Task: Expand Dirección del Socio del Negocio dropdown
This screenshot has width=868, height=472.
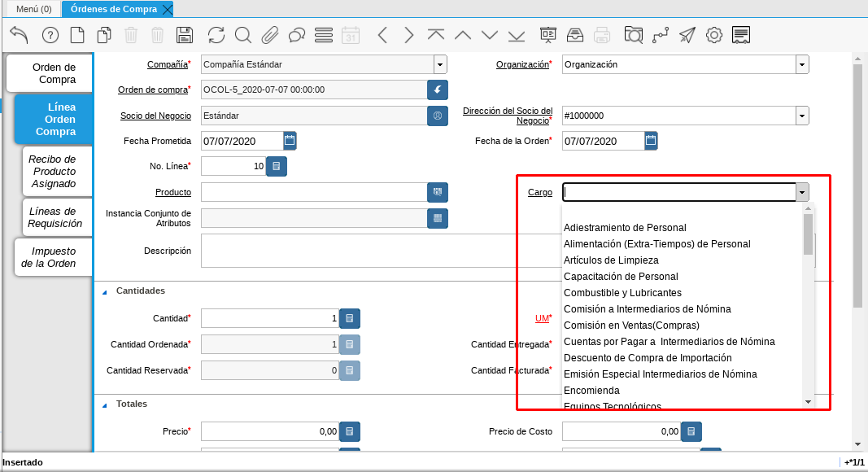Action: (x=802, y=116)
